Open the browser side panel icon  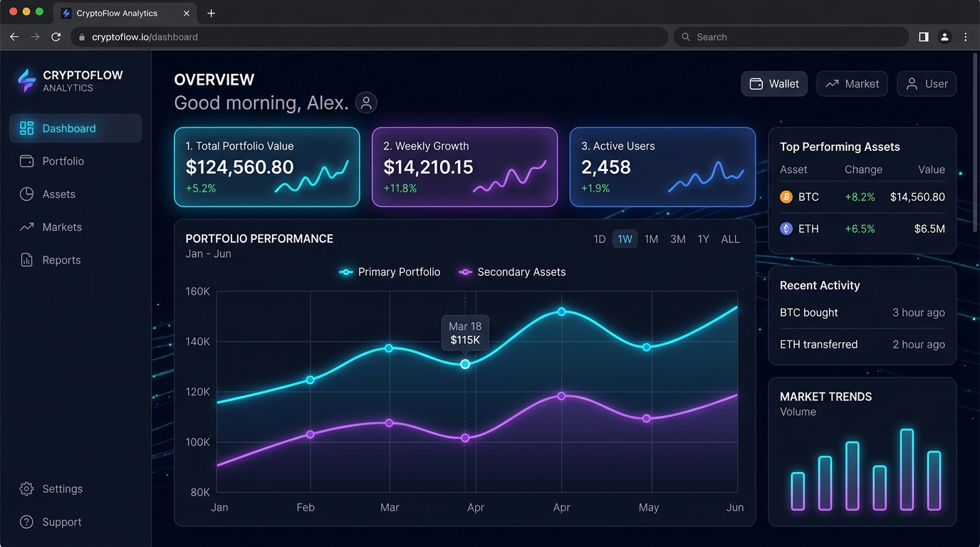coord(924,37)
